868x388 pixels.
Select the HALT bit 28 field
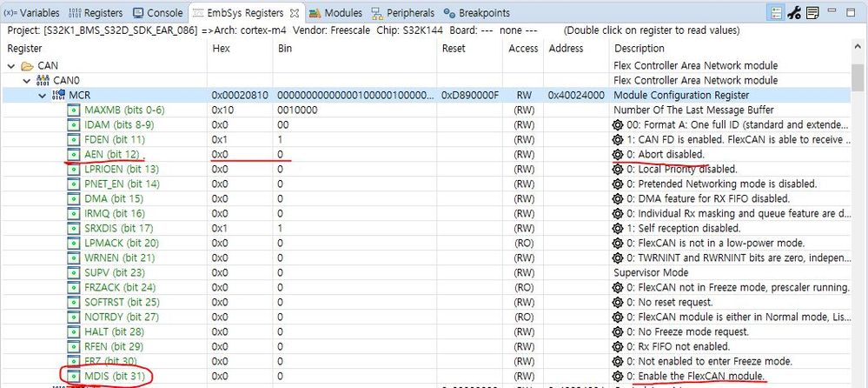tap(114, 331)
